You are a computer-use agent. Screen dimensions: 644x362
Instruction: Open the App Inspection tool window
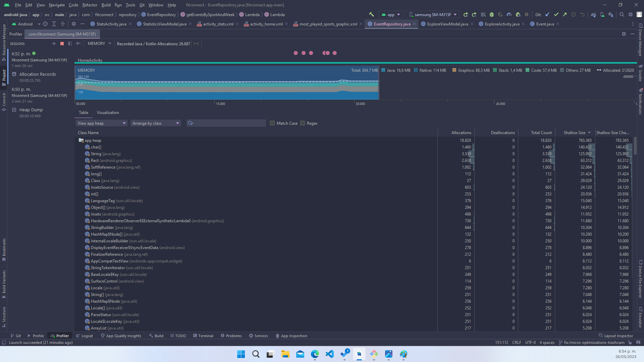291,336
